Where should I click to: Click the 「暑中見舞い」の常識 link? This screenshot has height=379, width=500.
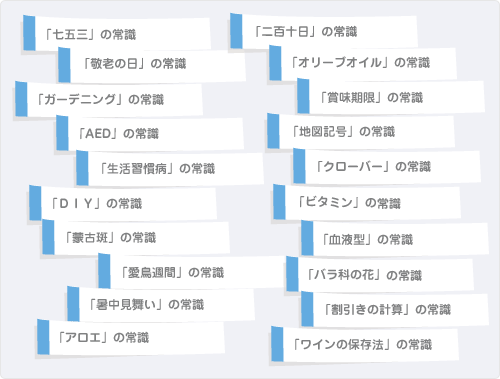coord(161,304)
